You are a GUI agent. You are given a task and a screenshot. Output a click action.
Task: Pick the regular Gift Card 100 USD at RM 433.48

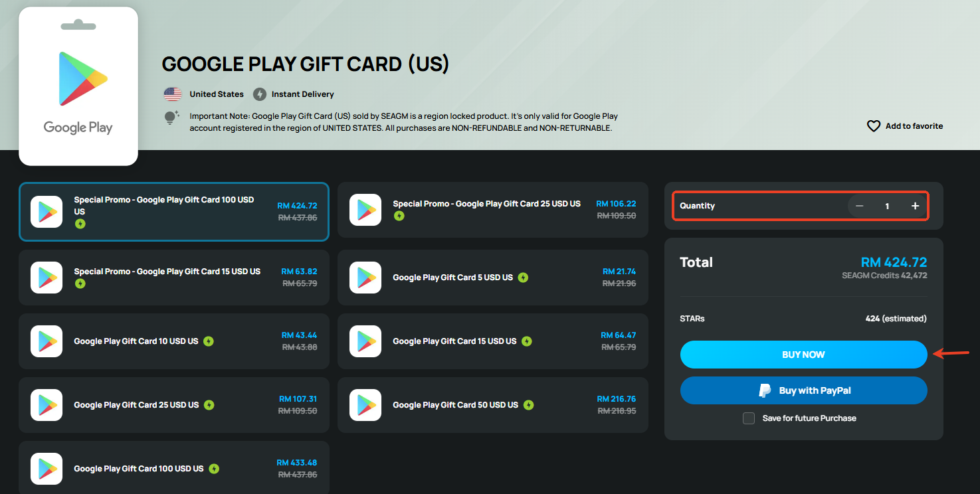point(174,469)
